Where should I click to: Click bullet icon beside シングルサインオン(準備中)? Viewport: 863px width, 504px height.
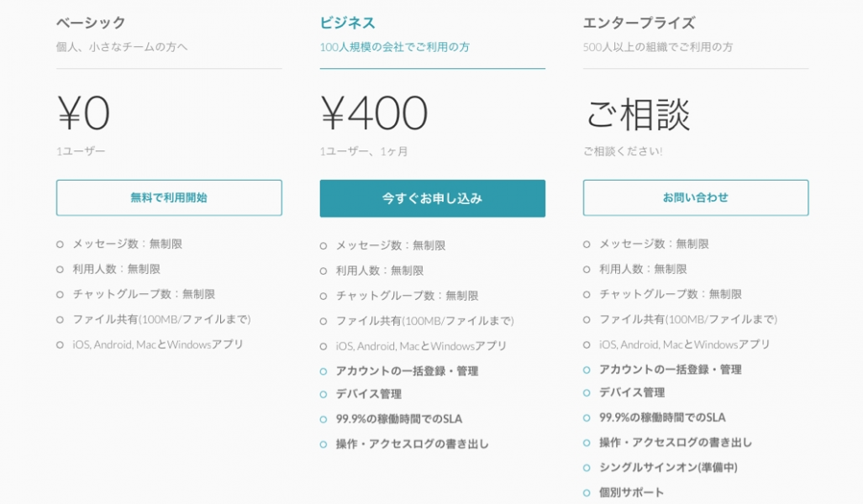click(x=587, y=468)
